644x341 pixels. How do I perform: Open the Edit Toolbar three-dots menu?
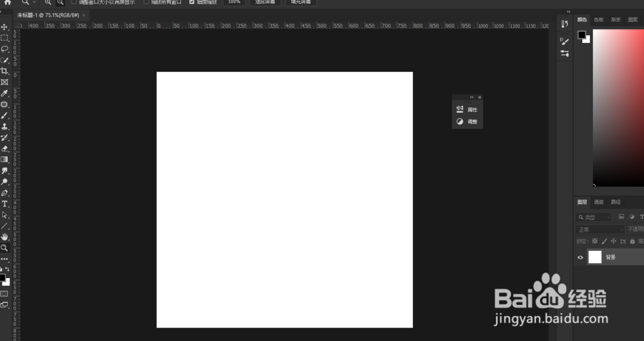(x=5, y=259)
